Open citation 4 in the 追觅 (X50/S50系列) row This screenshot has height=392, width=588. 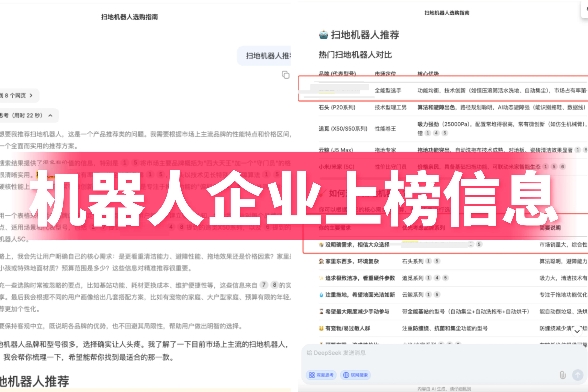coord(436,133)
